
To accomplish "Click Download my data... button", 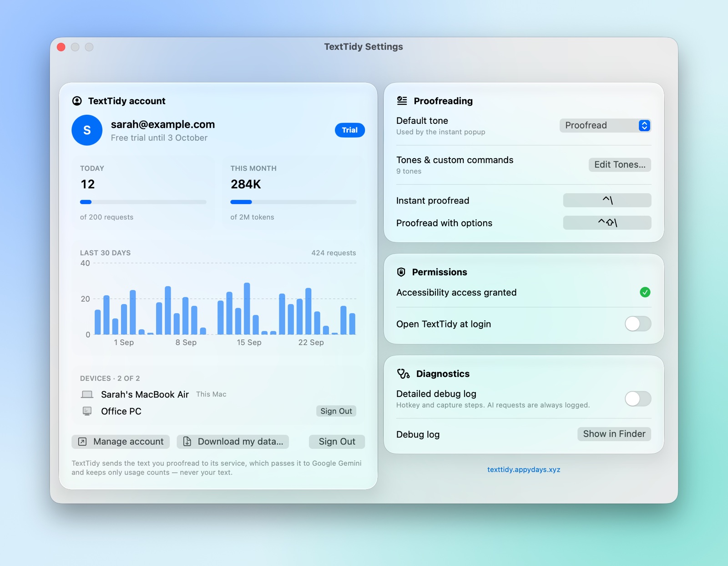I will click(x=233, y=442).
